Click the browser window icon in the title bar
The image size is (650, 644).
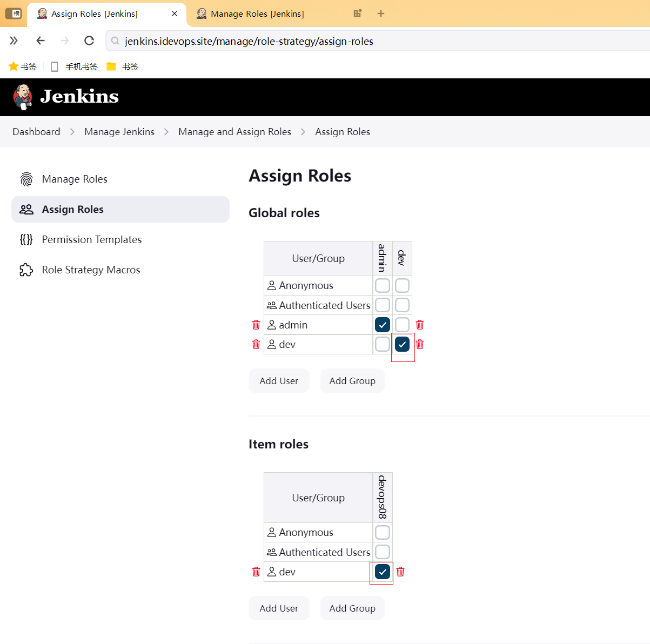[14, 14]
